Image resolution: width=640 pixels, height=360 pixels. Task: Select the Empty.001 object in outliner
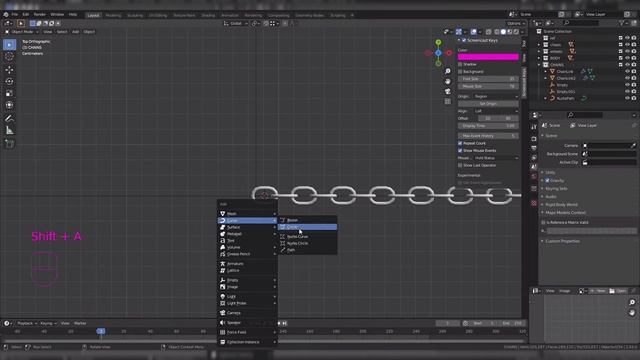tap(565, 91)
